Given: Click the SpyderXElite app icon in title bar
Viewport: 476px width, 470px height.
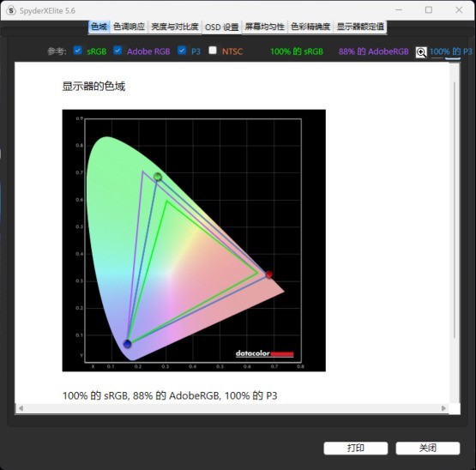Looking at the screenshot, I should tap(11, 10).
